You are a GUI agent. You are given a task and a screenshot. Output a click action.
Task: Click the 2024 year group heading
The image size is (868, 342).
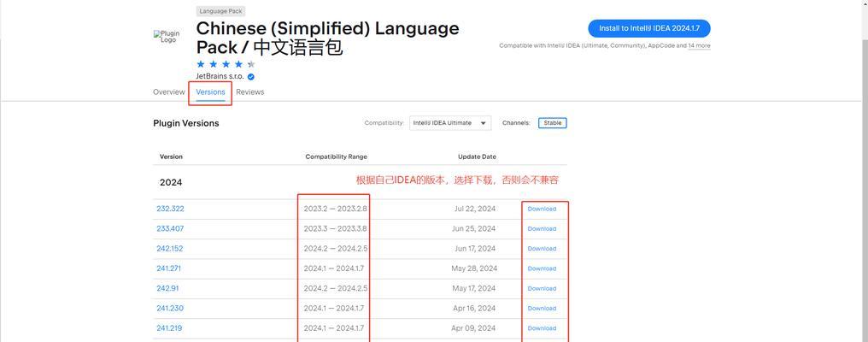(x=171, y=182)
